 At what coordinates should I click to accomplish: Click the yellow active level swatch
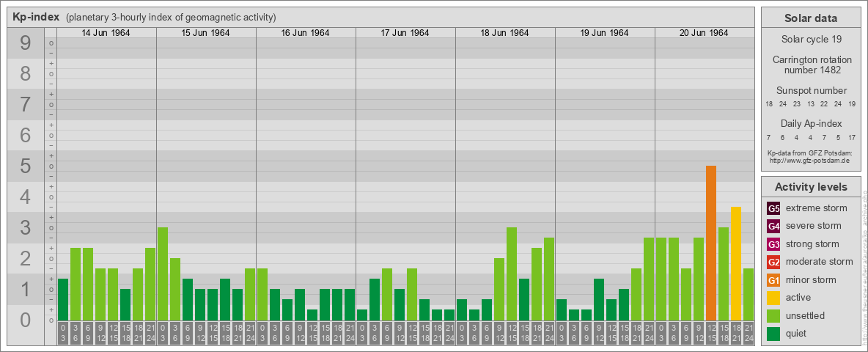click(773, 298)
